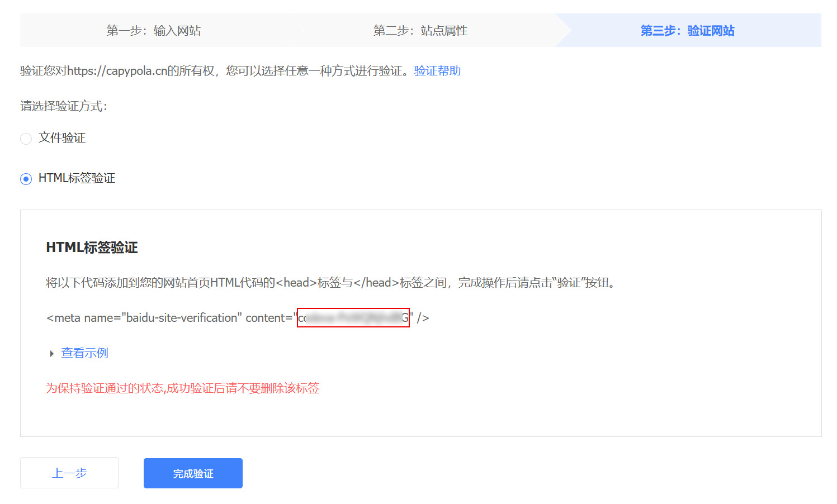This screenshot has width=837, height=504.
Task: Go to the 第二步：站点属性 step
Action: (x=420, y=31)
